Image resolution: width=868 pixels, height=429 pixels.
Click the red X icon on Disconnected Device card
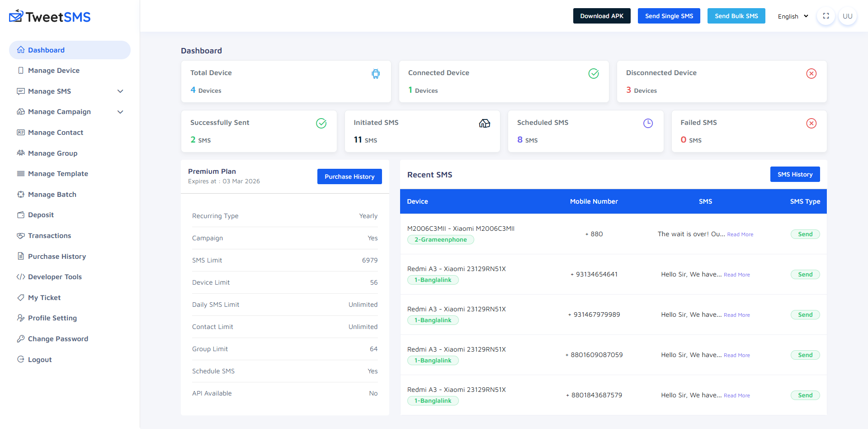coord(811,73)
